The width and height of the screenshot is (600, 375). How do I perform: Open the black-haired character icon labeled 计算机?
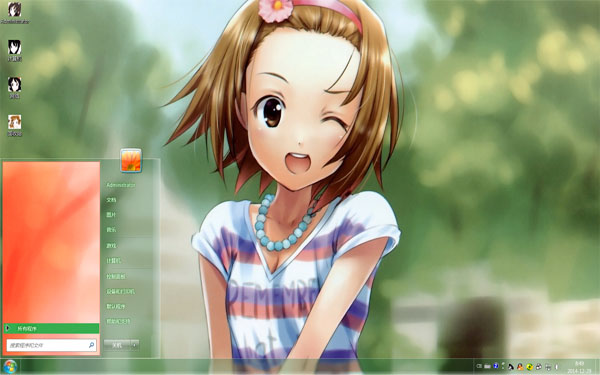(15, 51)
